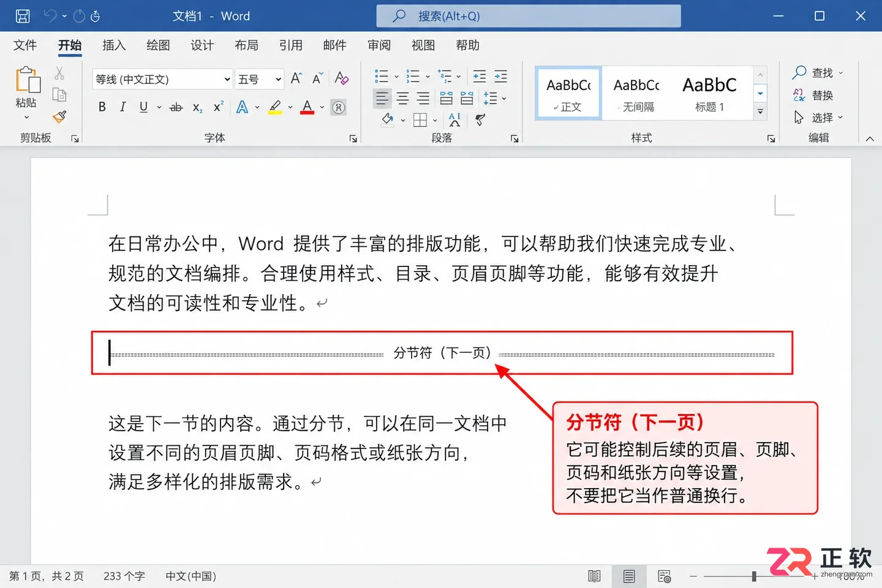Apply subscript formatting

point(197,108)
